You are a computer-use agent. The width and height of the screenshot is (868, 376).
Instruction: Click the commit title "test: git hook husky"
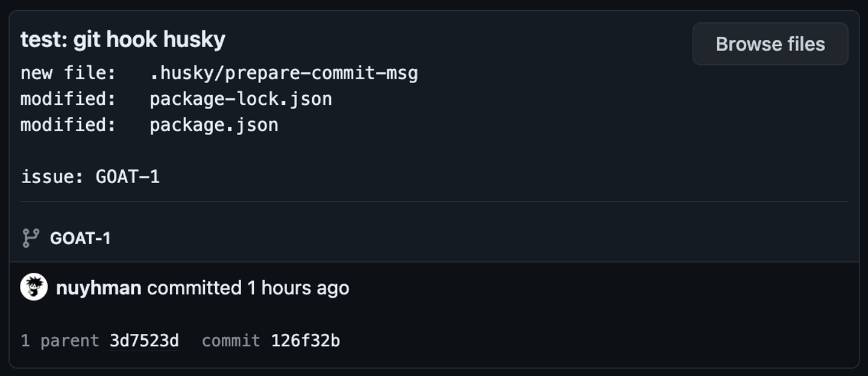123,40
